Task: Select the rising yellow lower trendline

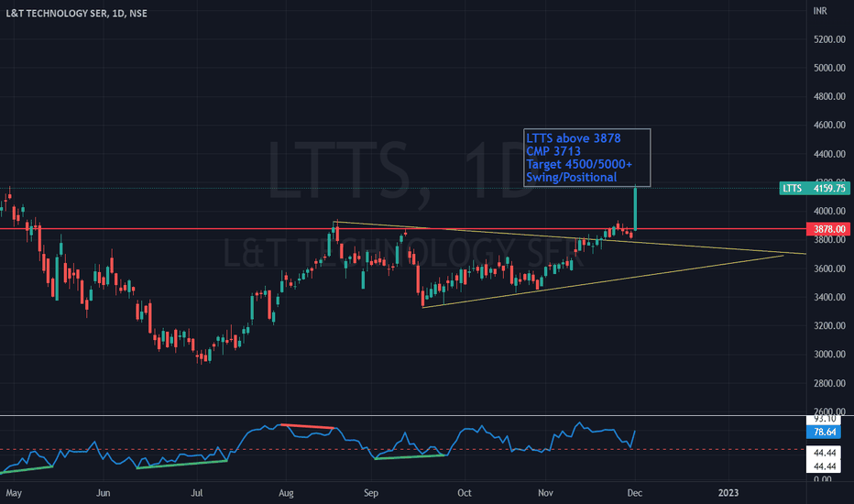Action: [603, 281]
